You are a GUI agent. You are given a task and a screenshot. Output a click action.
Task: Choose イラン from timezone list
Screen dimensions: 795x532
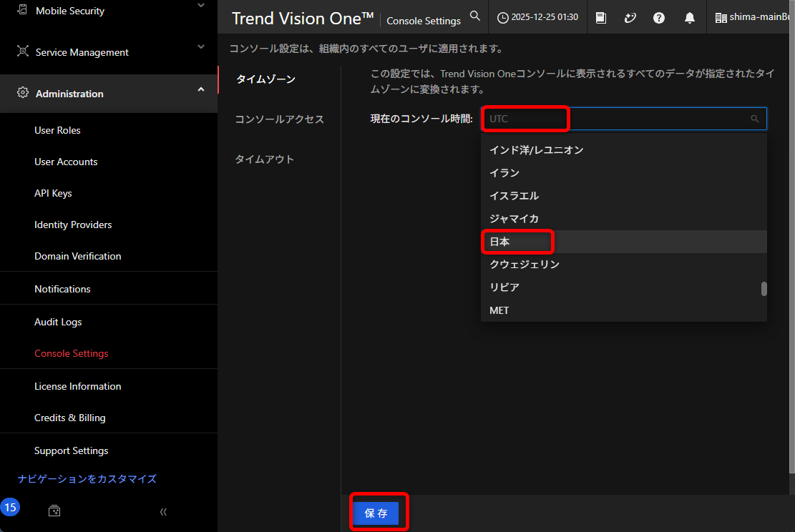(x=624, y=173)
